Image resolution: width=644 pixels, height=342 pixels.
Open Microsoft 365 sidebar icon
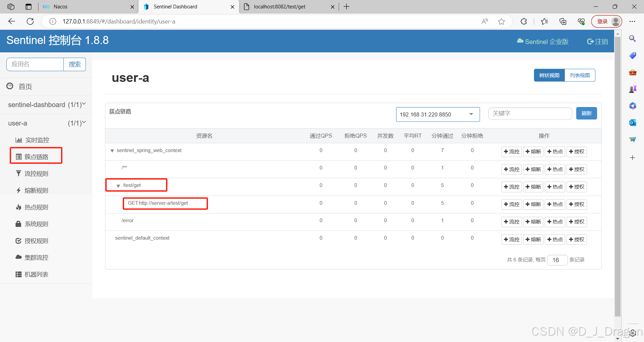point(633,106)
